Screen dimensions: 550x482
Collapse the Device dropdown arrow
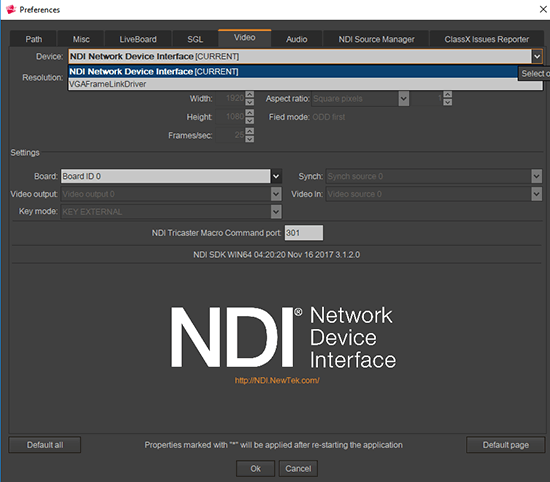pyautogui.click(x=537, y=56)
